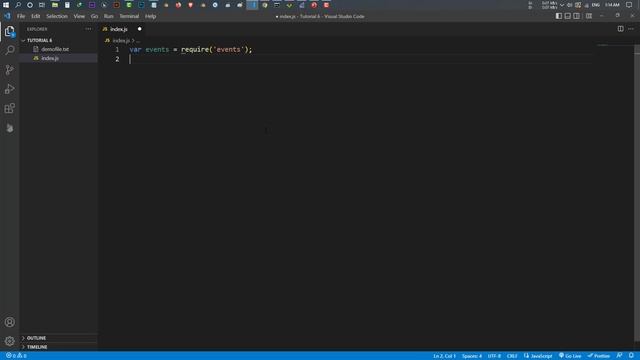Open the Windows Start button
Screen dimensions: 640x360
click(6, 5)
